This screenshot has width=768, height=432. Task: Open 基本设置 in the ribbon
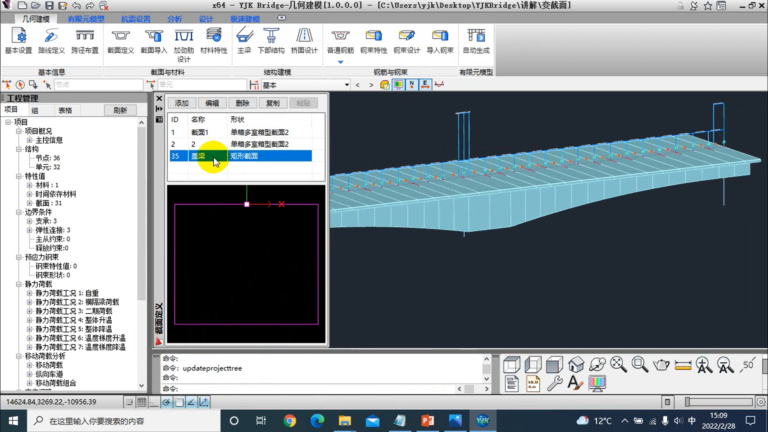click(19, 41)
